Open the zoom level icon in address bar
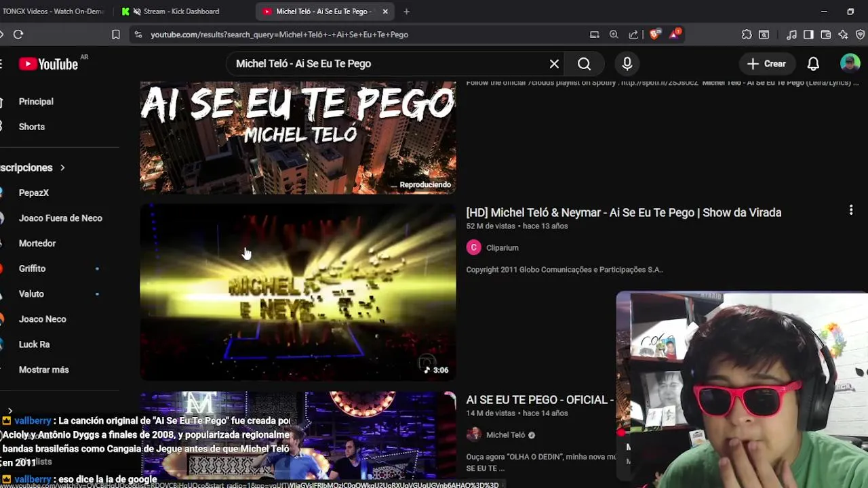The height and width of the screenshot is (488, 868). [x=614, y=35]
